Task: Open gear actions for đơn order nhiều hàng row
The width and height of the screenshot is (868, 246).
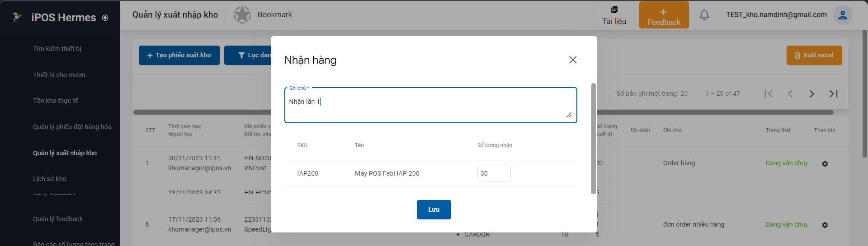Action: pyautogui.click(x=825, y=225)
